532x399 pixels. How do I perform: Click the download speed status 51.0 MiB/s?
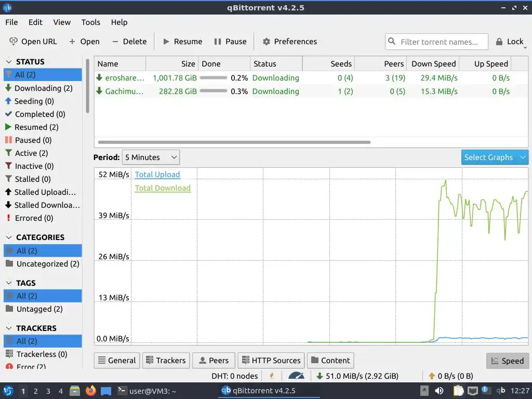[358, 376]
